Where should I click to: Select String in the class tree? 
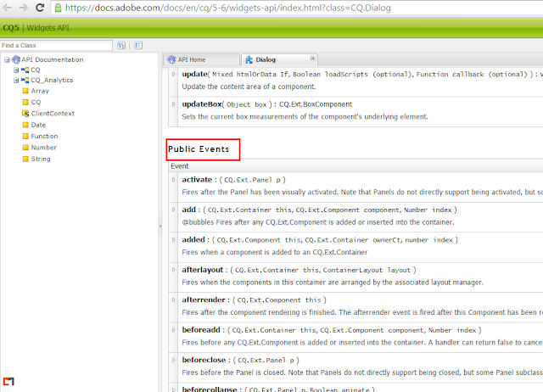click(41, 159)
